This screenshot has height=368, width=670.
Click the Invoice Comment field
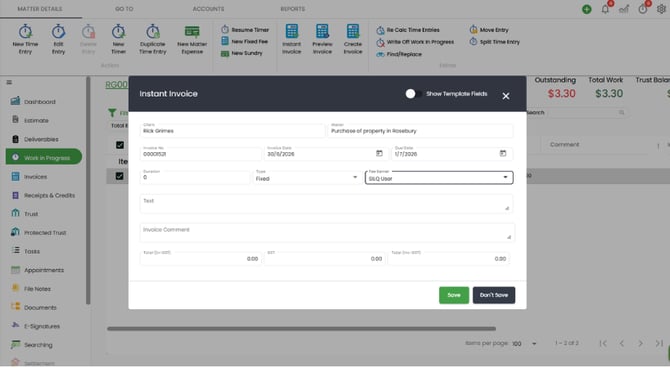point(327,233)
